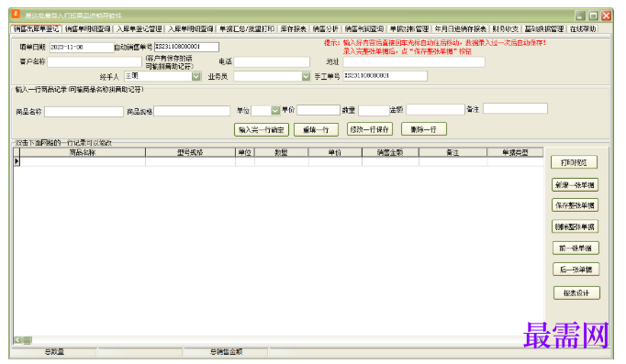Open the 库存报表 tab

pos(293,28)
